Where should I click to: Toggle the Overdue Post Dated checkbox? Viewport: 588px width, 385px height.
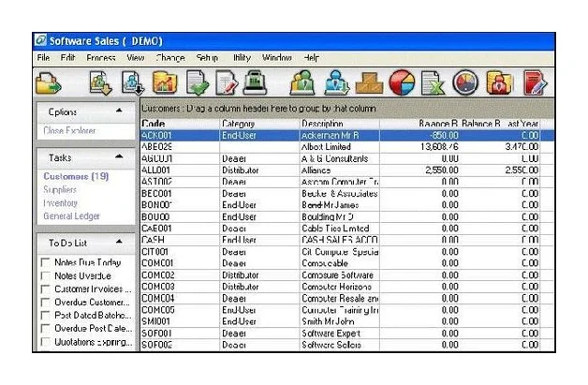45,329
